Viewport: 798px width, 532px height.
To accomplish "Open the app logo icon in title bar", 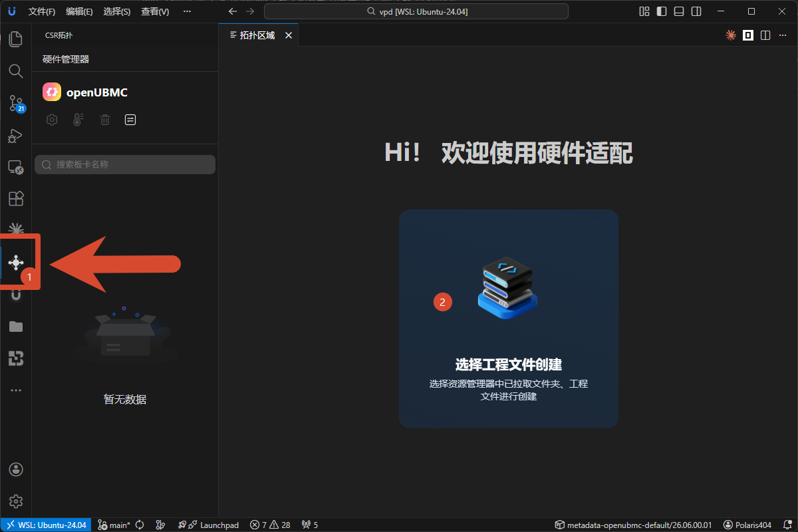I will (11, 11).
